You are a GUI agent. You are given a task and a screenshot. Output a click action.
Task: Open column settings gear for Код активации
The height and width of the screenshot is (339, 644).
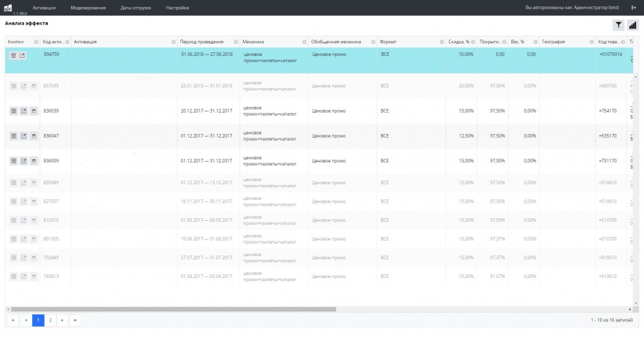67,42
